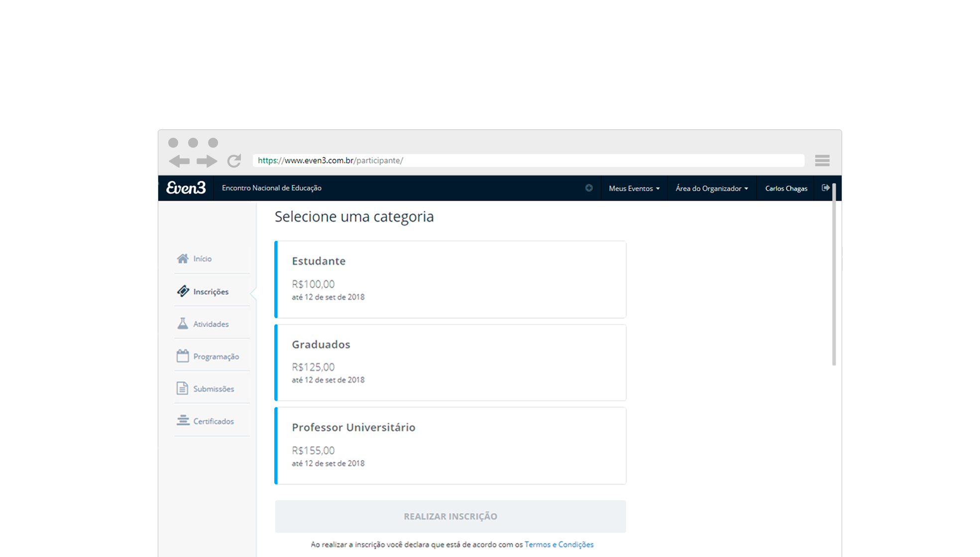The width and height of the screenshot is (980, 557).
Task: Open the Área do Organizador dropdown
Action: (x=711, y=189)
